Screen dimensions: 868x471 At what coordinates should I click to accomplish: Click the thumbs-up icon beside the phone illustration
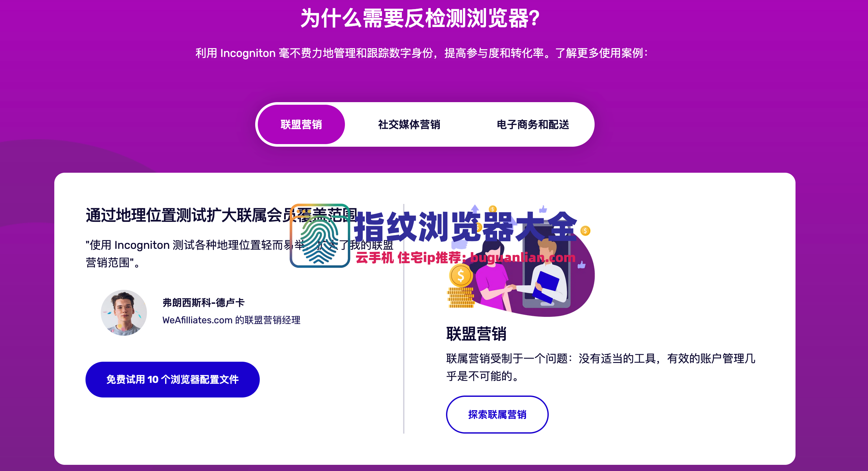pos(582,265)
